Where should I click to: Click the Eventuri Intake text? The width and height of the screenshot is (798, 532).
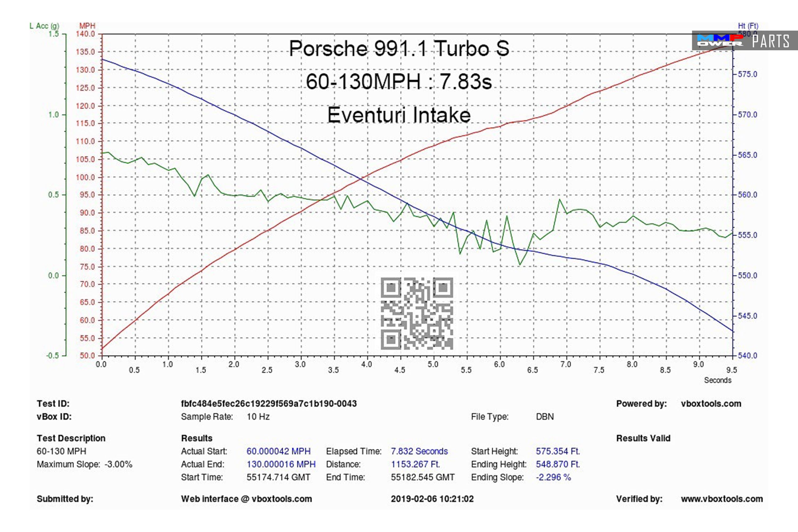(399, 115)
